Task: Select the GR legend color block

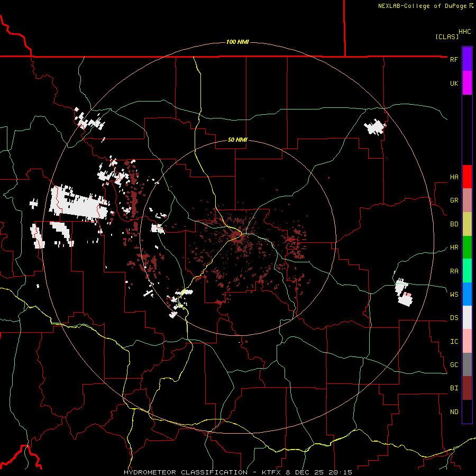Action: [467, 200]
